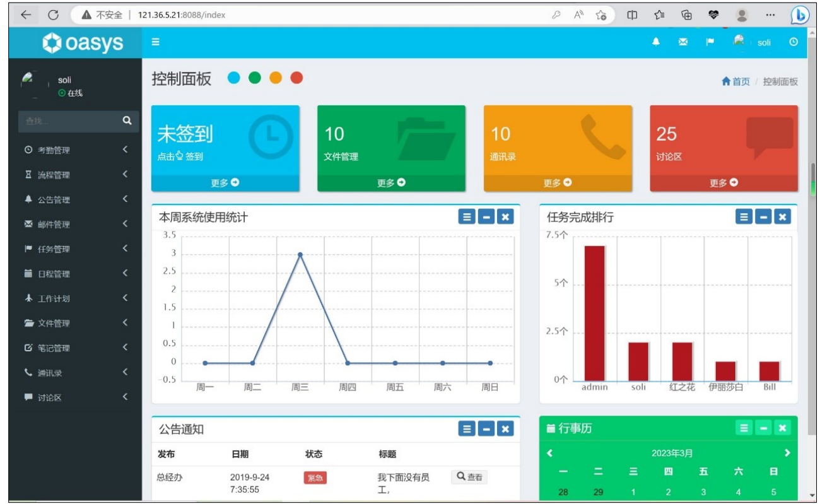Collapse the 本周系统使用统计 panel

486,217
